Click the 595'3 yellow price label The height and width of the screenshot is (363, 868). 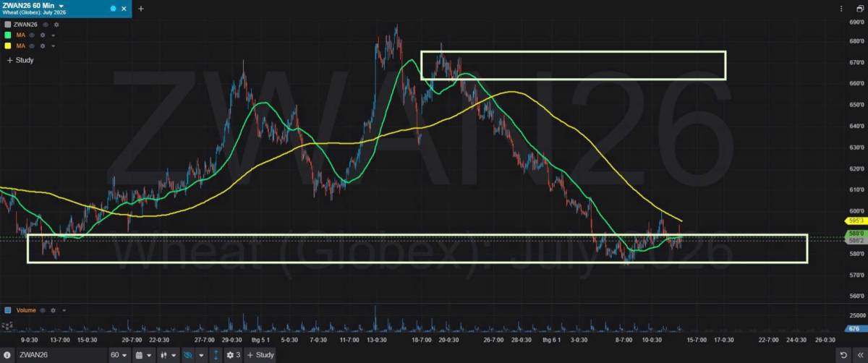click(856, 221)
